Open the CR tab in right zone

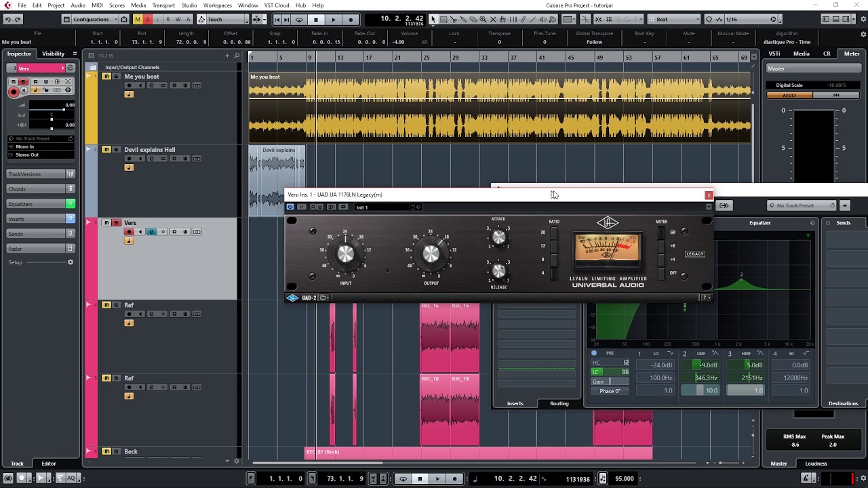[x=827, y=54]
